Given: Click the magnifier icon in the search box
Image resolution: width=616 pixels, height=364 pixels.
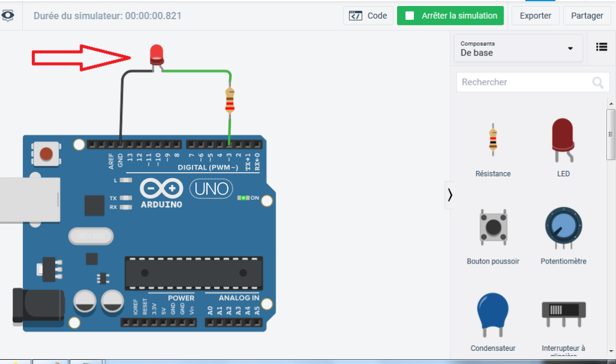Looking at the screenshot, I should (x=597, y=82).
